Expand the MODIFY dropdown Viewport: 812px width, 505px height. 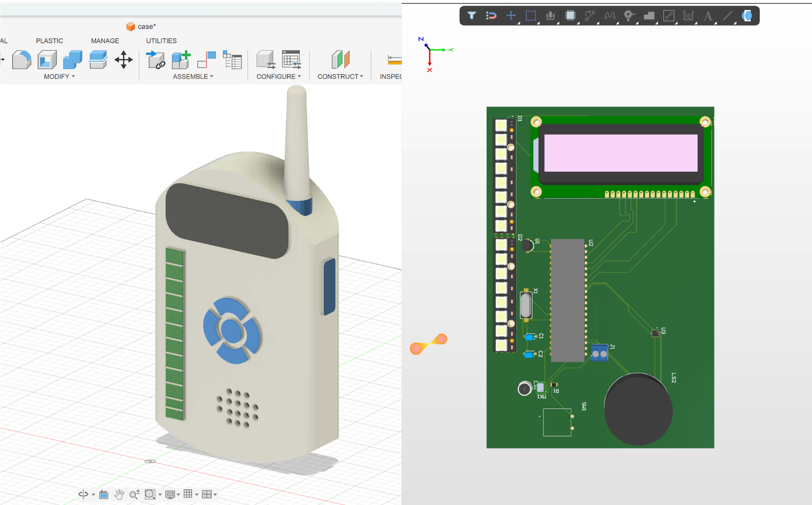(x=59, y=77)
